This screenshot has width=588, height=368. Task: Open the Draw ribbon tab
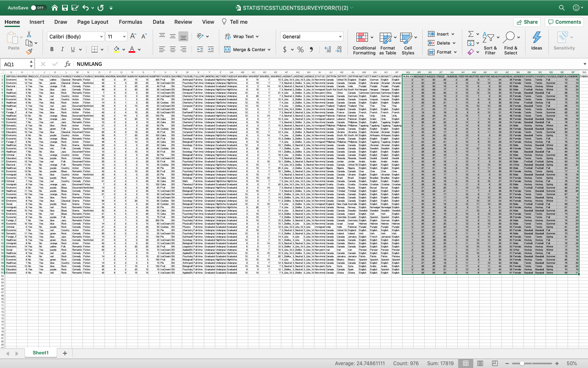[x=61, y=22]
